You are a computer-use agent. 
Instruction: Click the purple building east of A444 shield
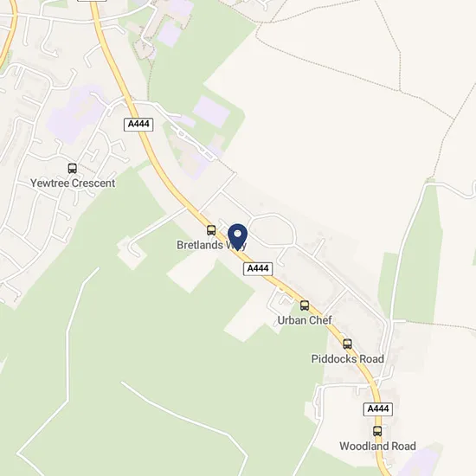(211, 112)
